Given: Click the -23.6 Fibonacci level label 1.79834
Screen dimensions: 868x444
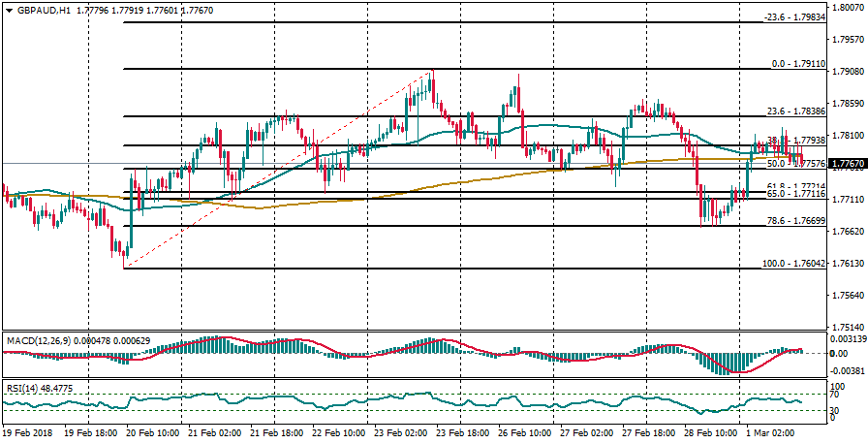Looking at the screenshot, I should coord(794,17).
